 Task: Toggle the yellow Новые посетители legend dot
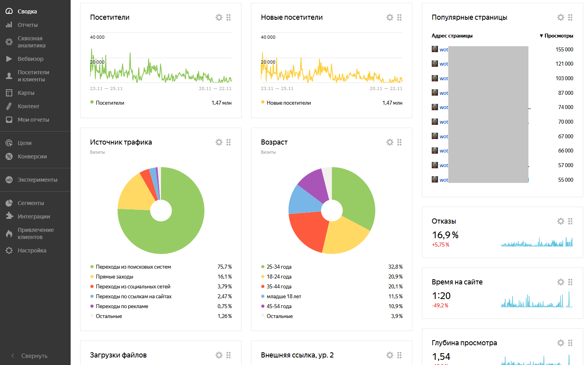click(x=263, y=102)
